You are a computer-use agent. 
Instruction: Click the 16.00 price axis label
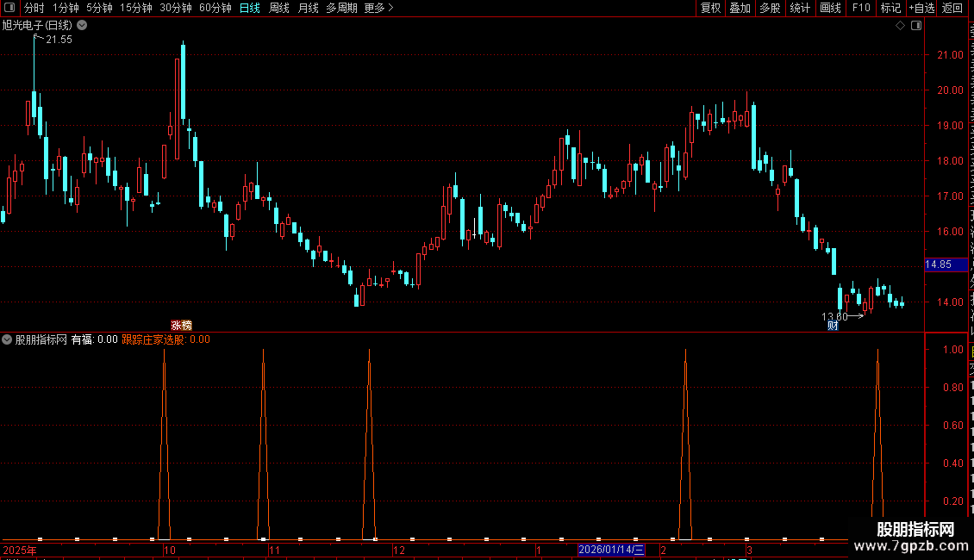(x=951, y=232)
